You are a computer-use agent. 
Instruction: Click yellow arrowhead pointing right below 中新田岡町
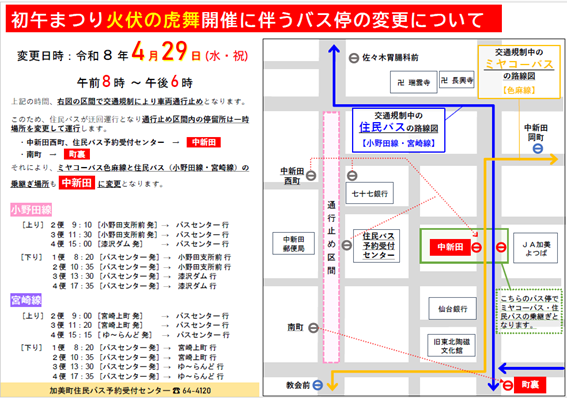[x=554, y=159]
